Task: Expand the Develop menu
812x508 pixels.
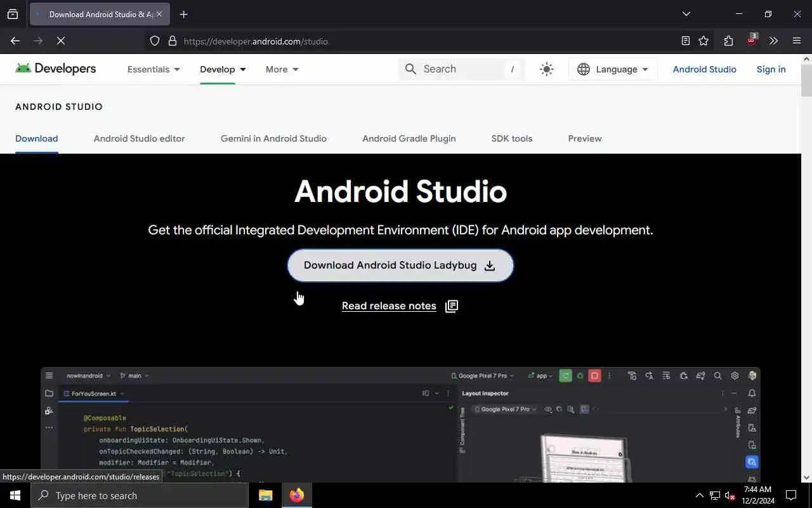Action: point(223,69)
